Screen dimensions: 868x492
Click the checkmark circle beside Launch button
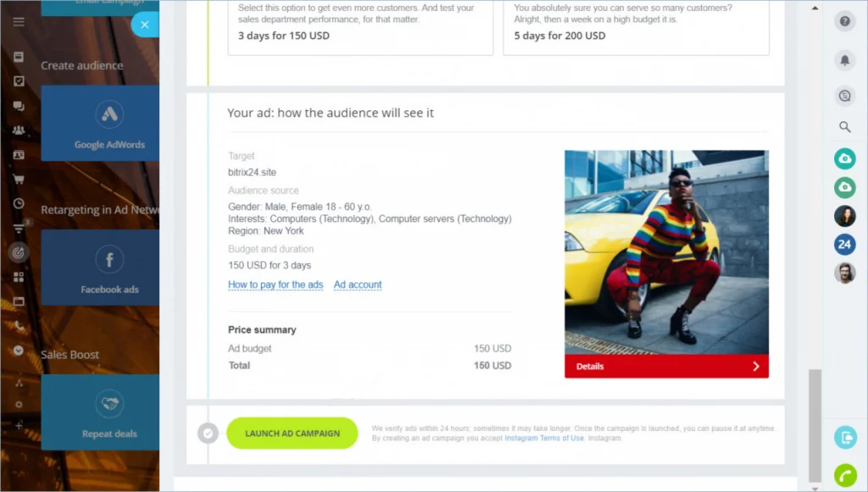[x=208, y=433]
